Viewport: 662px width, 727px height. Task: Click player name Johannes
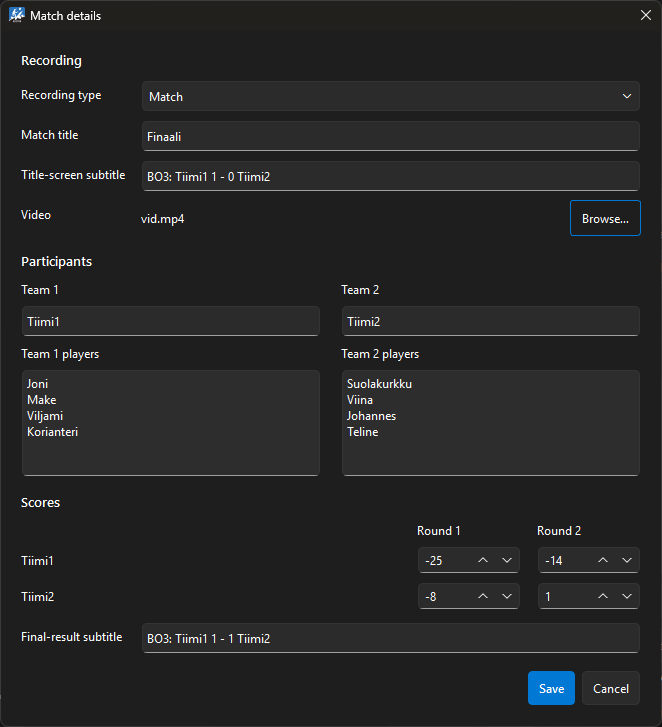click(x=371, y=416)
